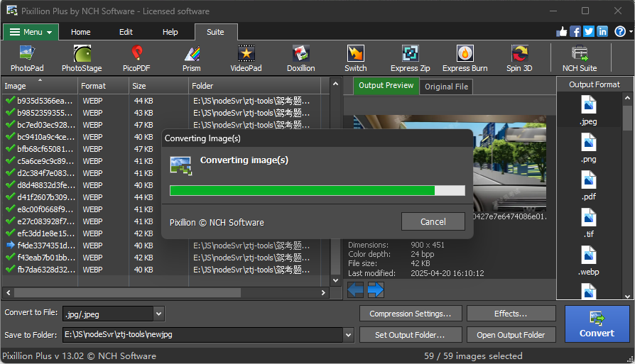Screen dimensions: 635x364
Task: Sort list by Image column header
Action: coord(39,86)
